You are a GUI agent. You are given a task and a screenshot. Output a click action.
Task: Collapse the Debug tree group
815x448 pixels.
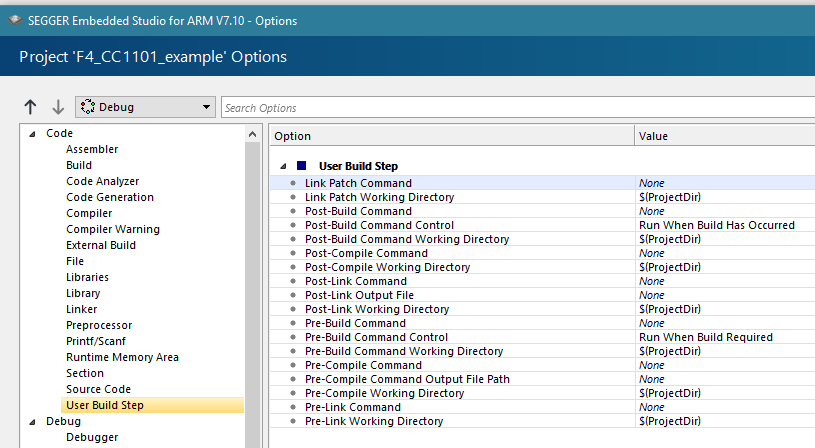32,421
